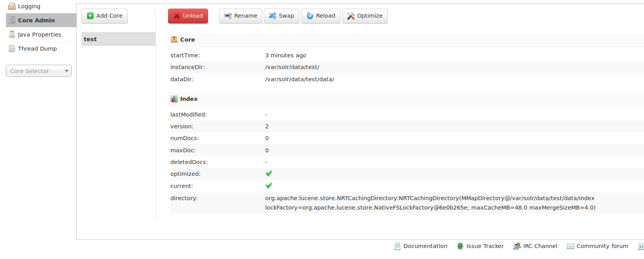Click the Core Selector arrow
The height and width of the screenshot is (259, 644).
tap(67, 71)
